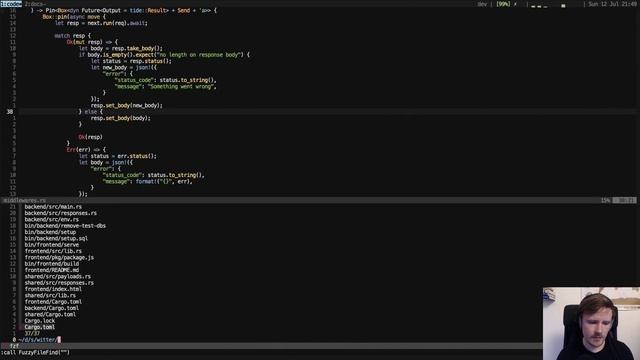Viewport: 640px width, 360px height.
Task: Place cursor on 'match resp {' line
Action: coord(73,36)
